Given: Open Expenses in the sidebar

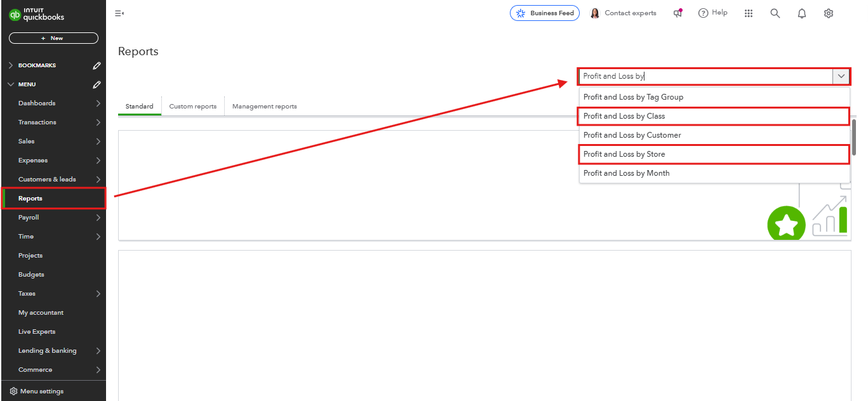Looking at the screenshot, I should point(33,161).
